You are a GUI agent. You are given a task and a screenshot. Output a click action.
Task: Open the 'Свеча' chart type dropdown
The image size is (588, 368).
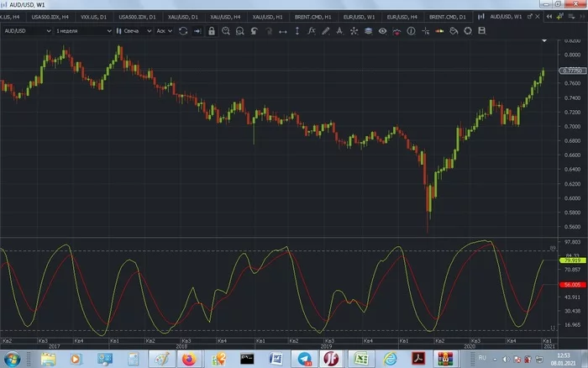coord(134,31)
